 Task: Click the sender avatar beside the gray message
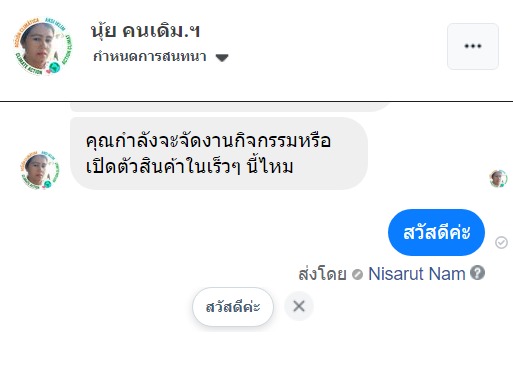tap(40, 170)
